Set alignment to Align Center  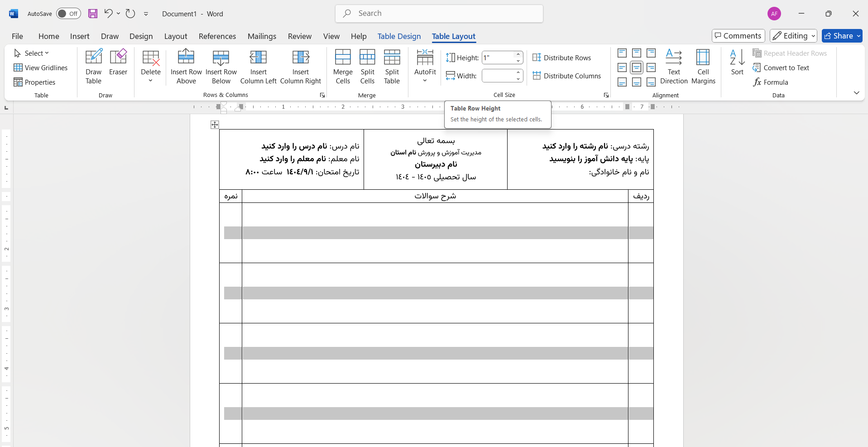click(637, 68)
